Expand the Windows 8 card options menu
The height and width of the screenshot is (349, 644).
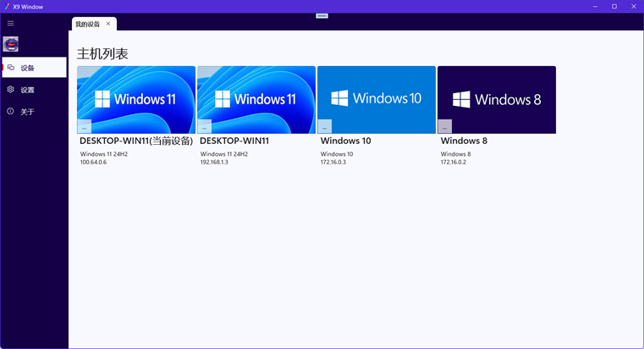click(x=445, y=126)
